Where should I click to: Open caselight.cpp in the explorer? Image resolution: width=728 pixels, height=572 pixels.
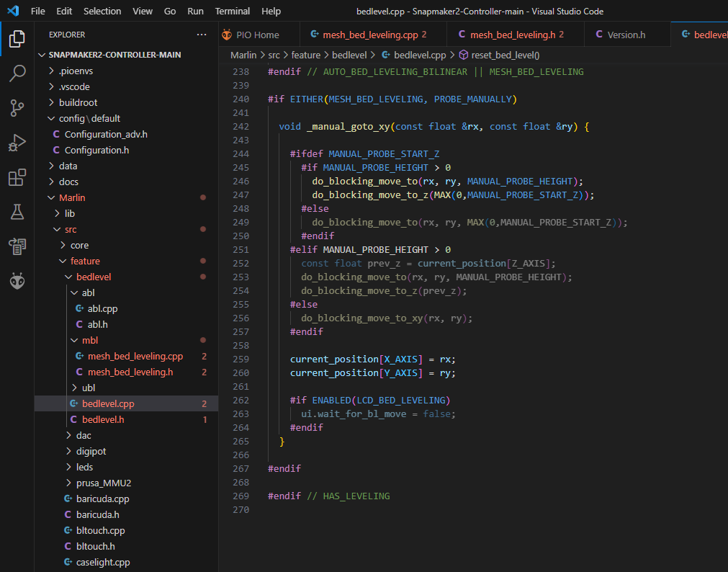pyautogui.click(x=126, y=562)
